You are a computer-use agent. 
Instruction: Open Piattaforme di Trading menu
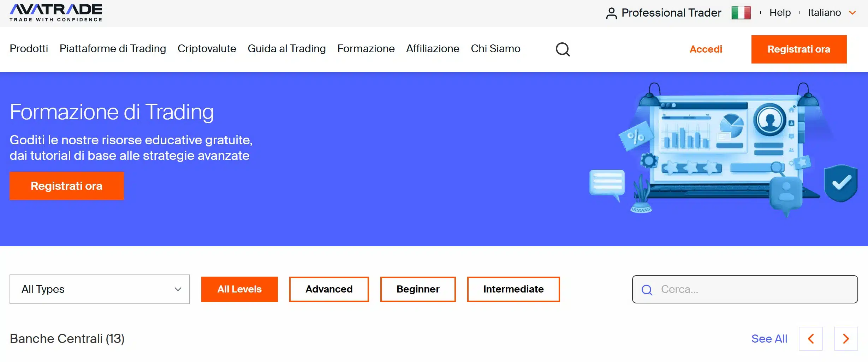click(x=113, y=49)
